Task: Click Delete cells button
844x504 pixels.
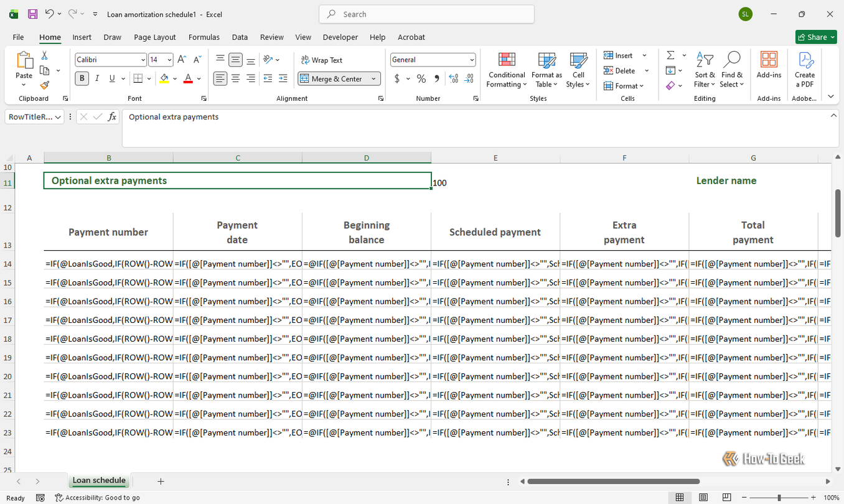Action: (620, 71)
